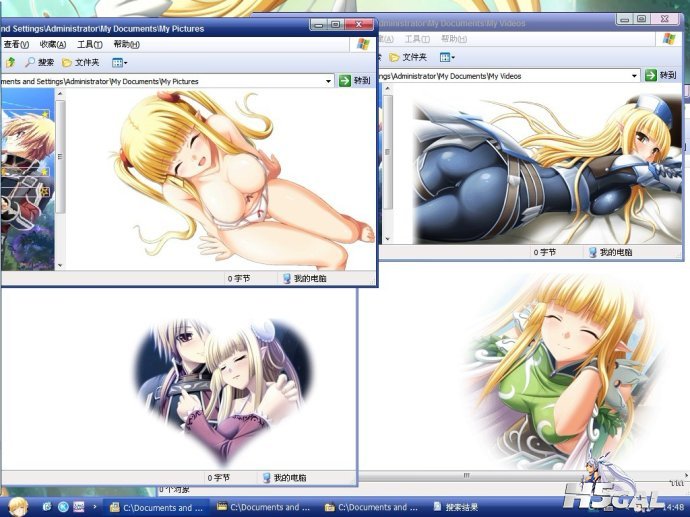Click the My Videos address bar path field
Viewport: 690px width, 517px height.
point(500,76)
